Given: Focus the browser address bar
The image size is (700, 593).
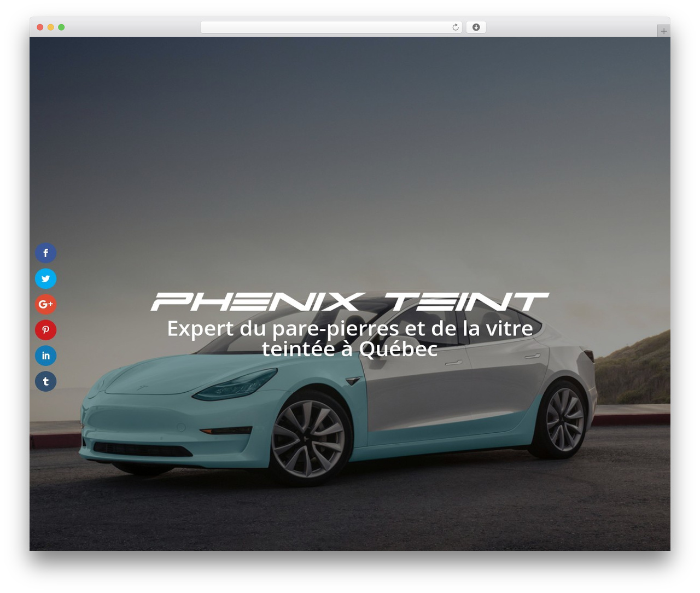Looking at the screenshot, I should [331, 27].
